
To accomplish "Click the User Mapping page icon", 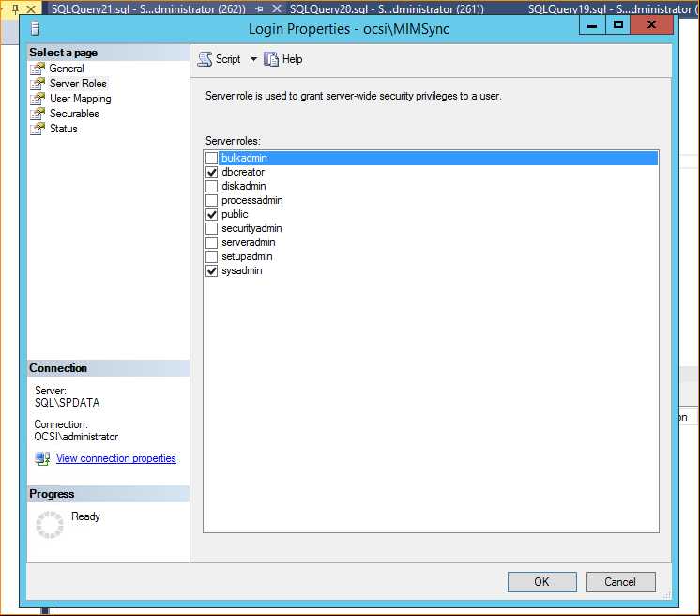I will point(38,99).
